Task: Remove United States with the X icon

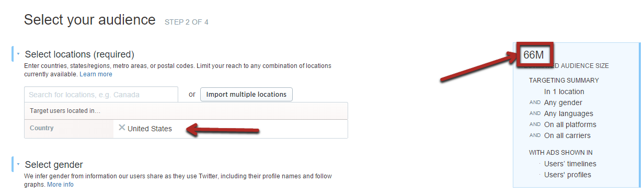Action: point(122,128)
